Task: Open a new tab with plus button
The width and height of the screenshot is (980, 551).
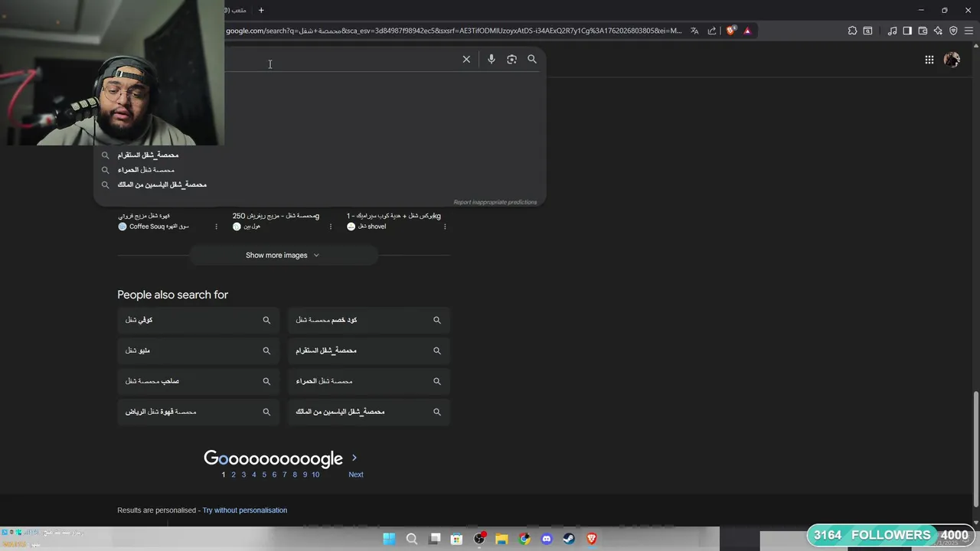Action: (261, 10)
